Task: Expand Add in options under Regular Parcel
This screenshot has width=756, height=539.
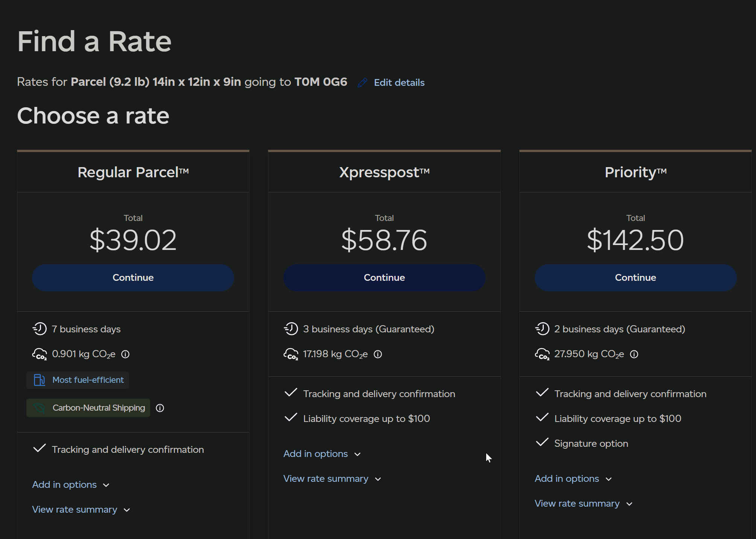Action: click(71, 485)
